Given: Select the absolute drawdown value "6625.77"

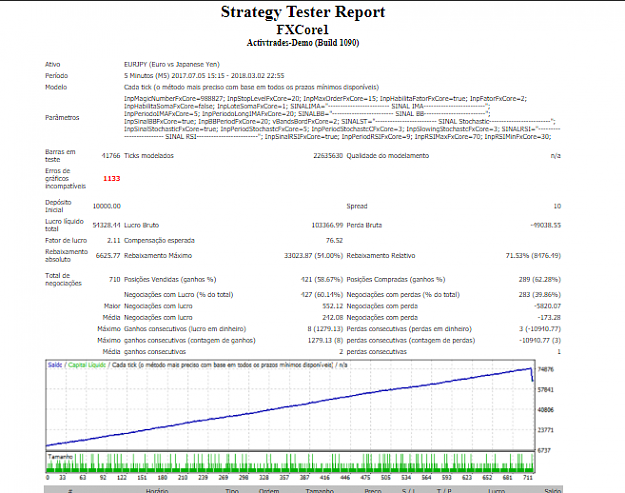Looking at the screenshot, I should [x=108, y=256].
